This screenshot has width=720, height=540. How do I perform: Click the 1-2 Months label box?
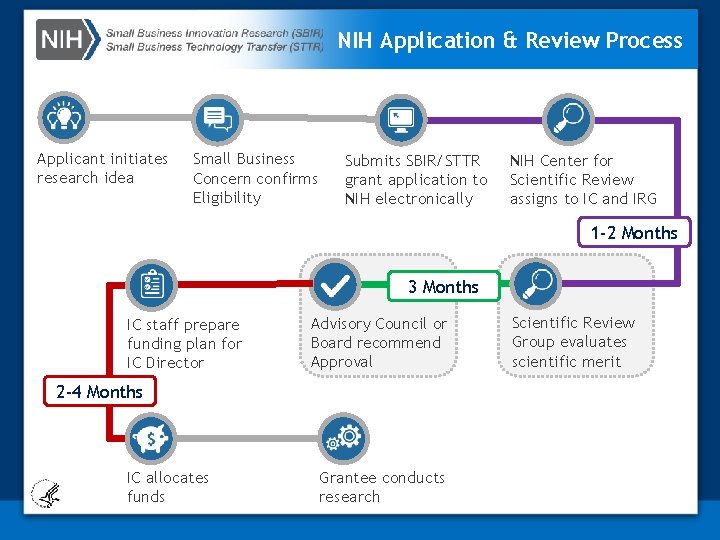pos(634,232)
